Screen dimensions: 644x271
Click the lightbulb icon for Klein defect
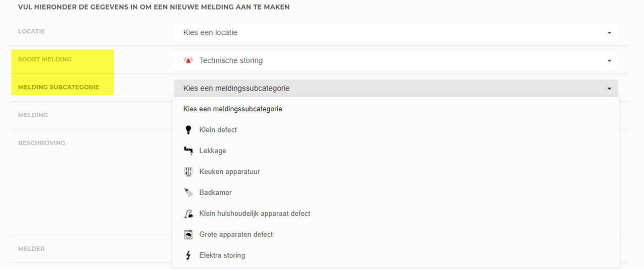(x=188, y=130)
